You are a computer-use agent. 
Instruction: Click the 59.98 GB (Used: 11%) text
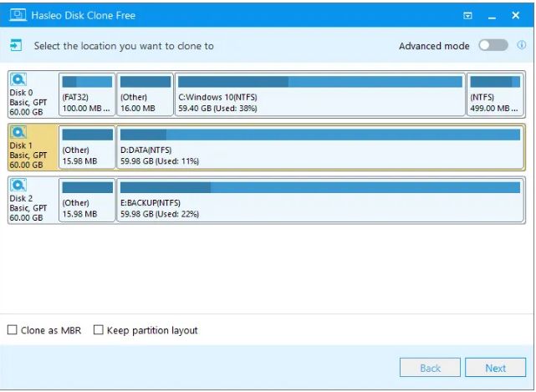tap(160, 161)
